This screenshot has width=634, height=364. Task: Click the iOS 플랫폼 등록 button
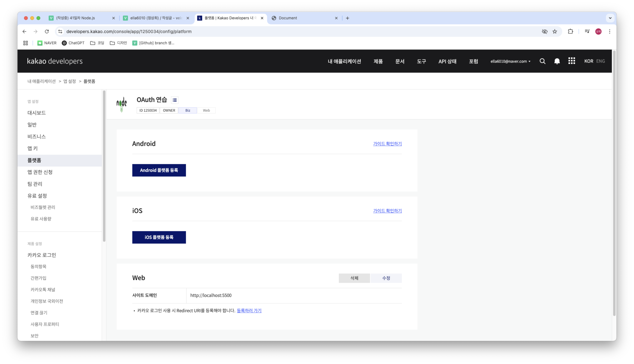point(159,237)
